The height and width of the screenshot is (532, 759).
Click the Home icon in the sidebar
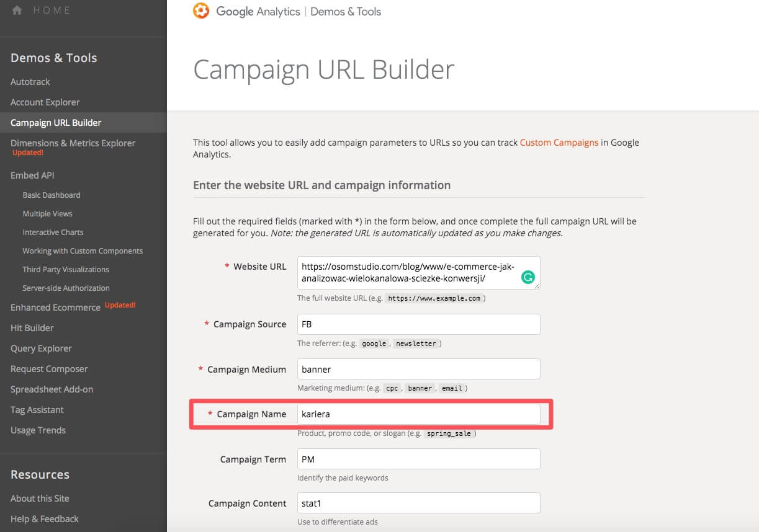[17, 9]
